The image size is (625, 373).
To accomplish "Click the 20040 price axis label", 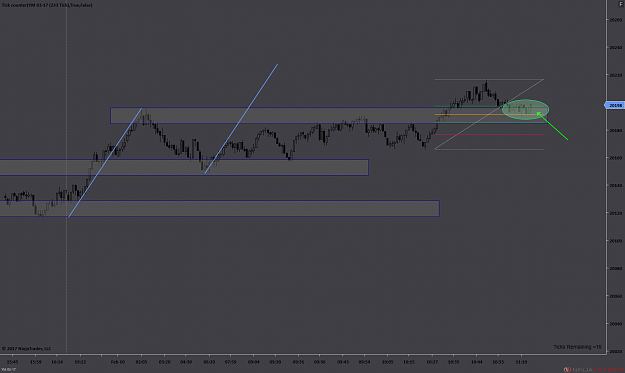I will click(x=615, y=324).
